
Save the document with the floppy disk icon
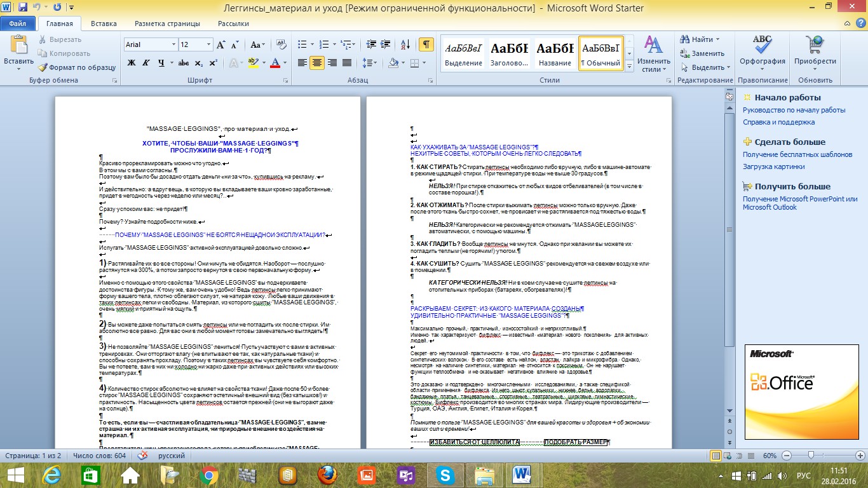[23, 8]
